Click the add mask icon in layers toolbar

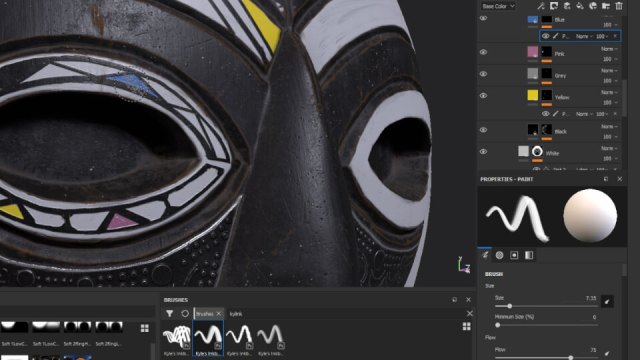(x=554, y=6)
